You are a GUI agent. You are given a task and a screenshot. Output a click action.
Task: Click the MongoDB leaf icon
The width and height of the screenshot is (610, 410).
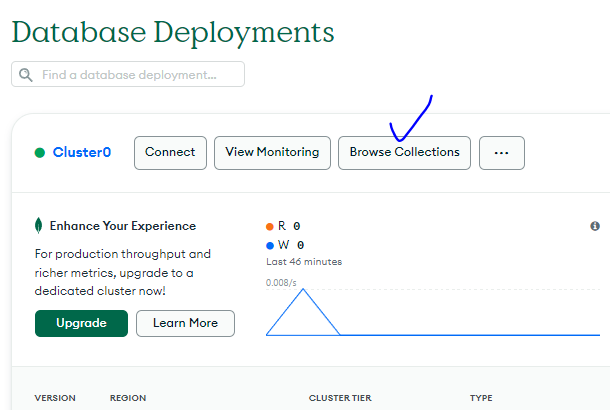(x=39, y=225)
